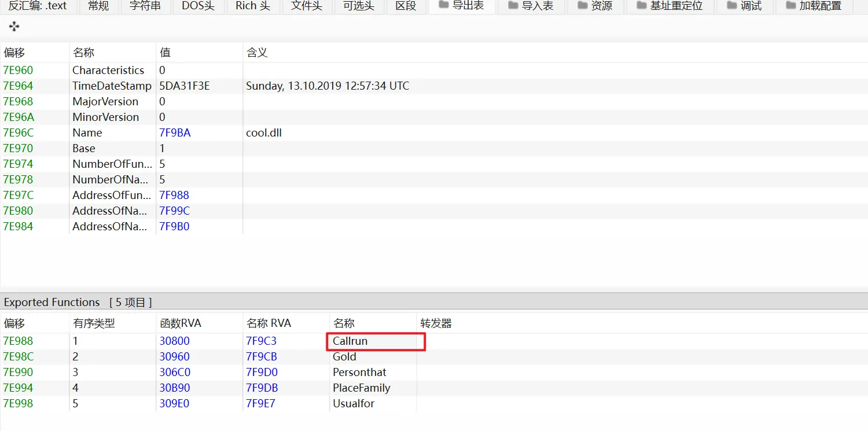Click the folder icon on 加载配置 tab
Viewport: 868px width, 431px height.
tap(790, 6)
